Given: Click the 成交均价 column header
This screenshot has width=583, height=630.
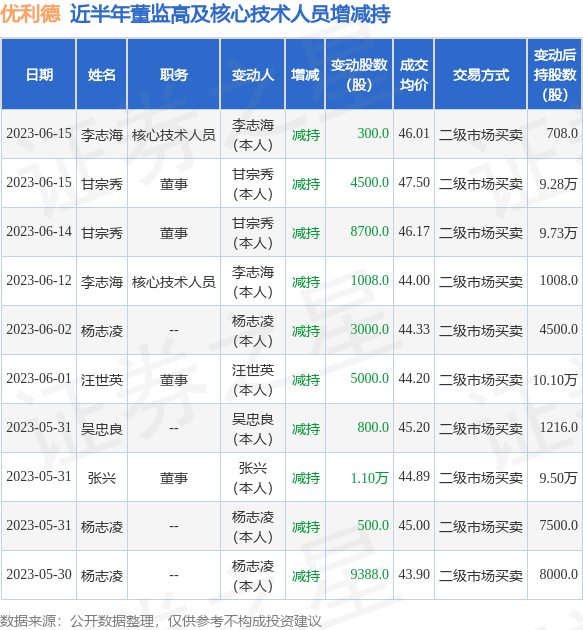Looking at the screenshot, I should coord(413,74).
